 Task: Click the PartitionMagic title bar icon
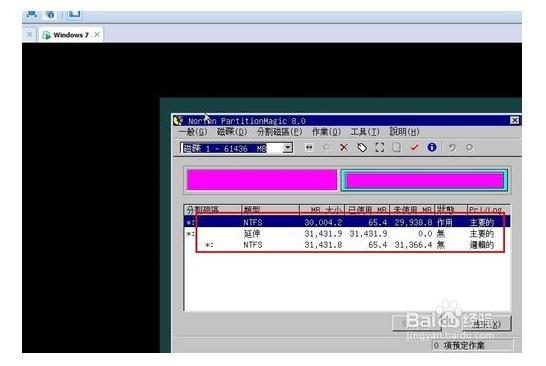pos(178,120)
